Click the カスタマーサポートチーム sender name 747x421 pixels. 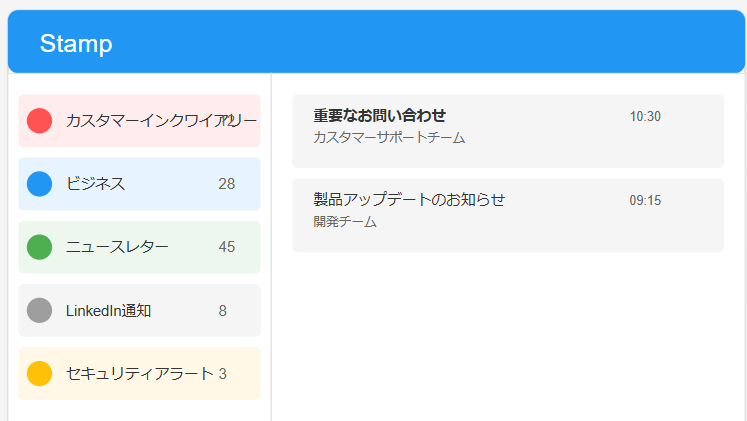(389, 138)
